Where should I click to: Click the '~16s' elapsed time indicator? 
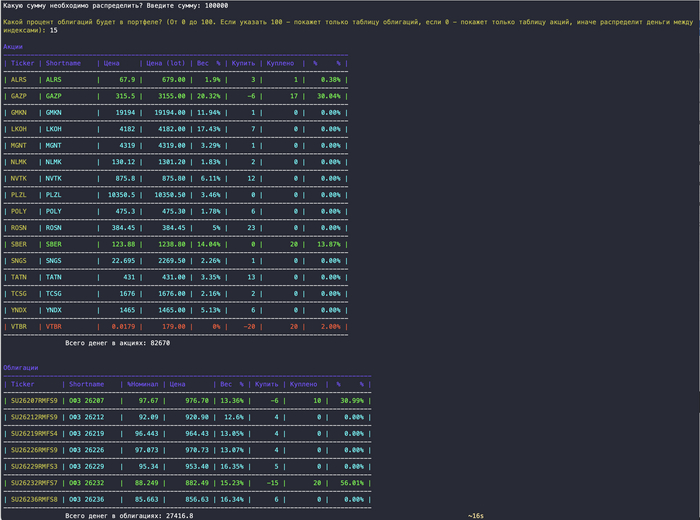pos(475,516)
